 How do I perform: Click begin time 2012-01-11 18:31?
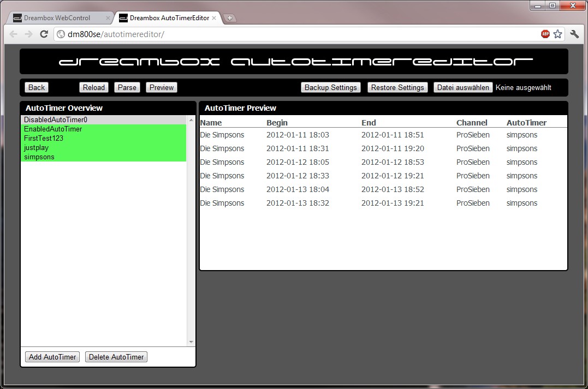298,148
